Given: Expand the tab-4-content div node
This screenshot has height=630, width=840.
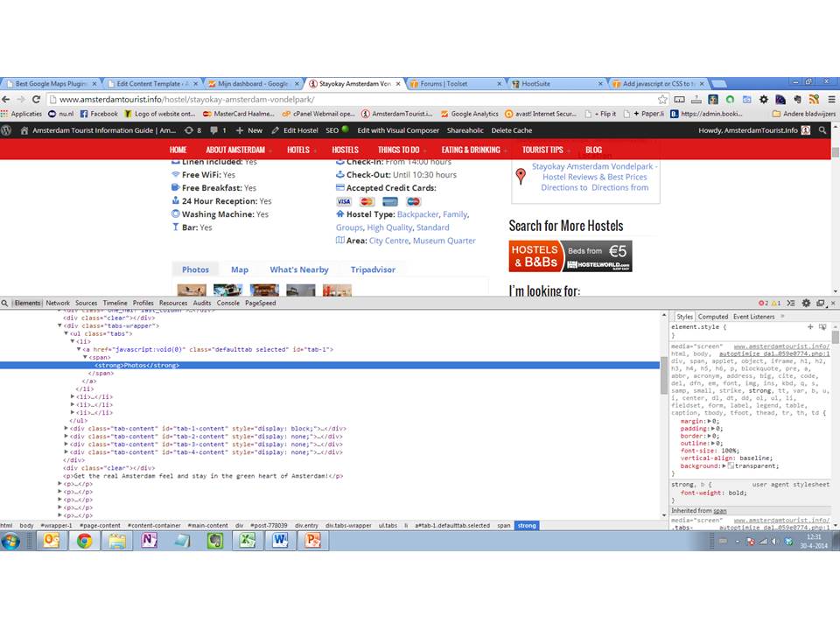Looking at the screenshot, I should point(66,452).
